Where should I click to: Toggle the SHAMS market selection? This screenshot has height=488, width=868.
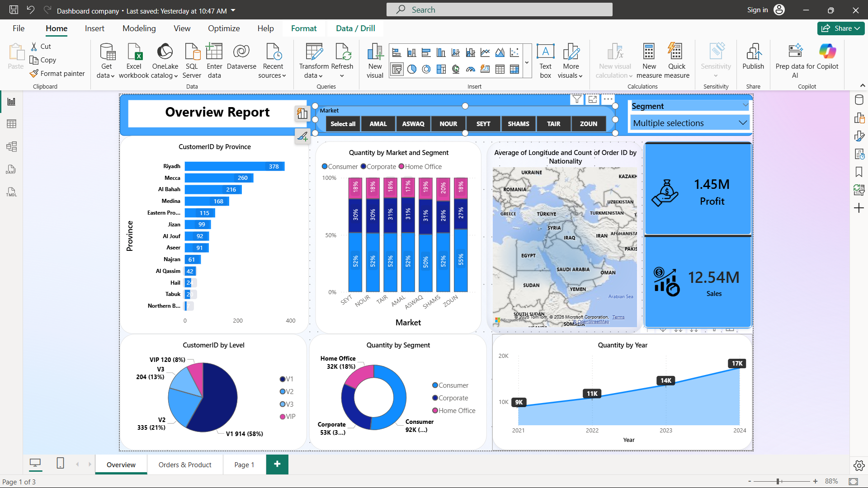[518, 123]
